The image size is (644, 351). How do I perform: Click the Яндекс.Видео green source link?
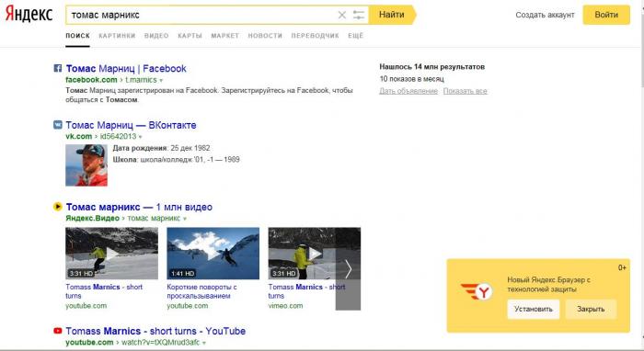coord(92,218)
